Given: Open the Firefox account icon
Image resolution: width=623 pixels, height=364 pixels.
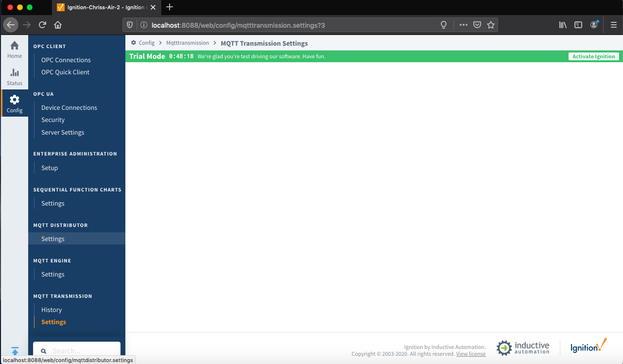Looking at the screenshot, I should click(594, 25).
